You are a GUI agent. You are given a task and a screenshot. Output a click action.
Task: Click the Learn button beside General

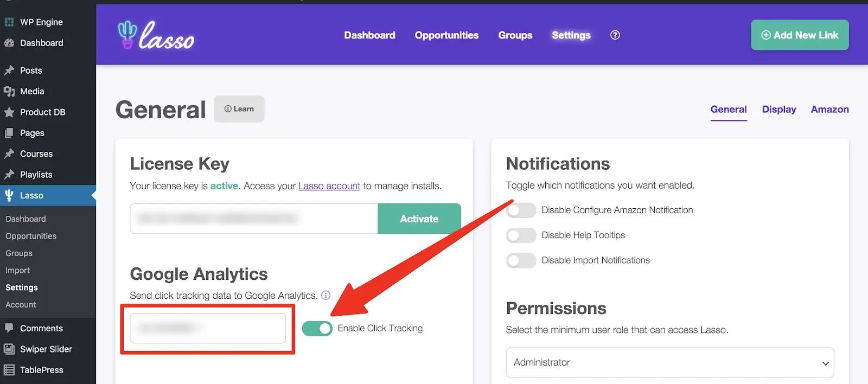[239, 109]
